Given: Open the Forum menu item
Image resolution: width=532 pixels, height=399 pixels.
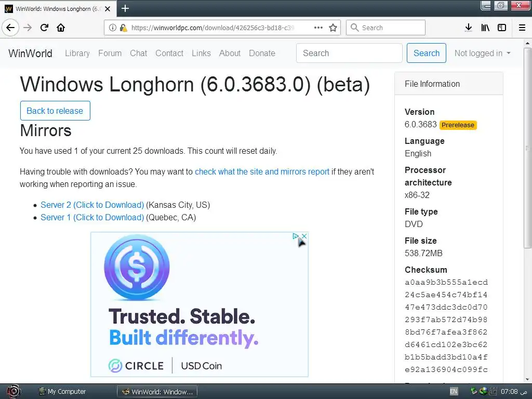Looking at the screenshot, I should [110, 54].
